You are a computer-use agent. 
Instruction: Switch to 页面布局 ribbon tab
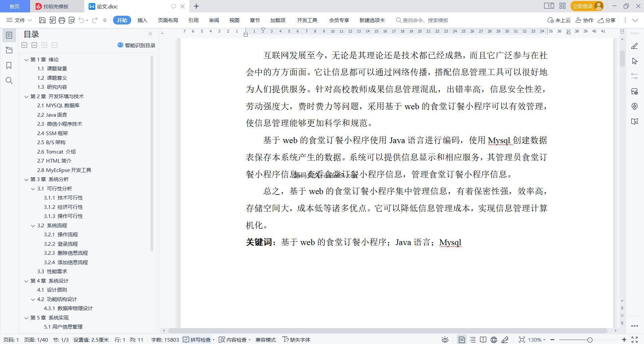[168, 20]
